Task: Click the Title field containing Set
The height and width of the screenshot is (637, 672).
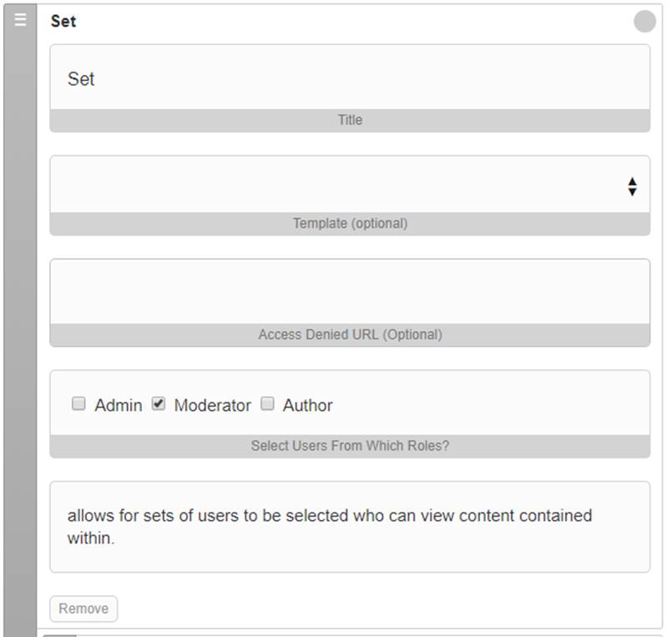Action: (x=350, y=78)
